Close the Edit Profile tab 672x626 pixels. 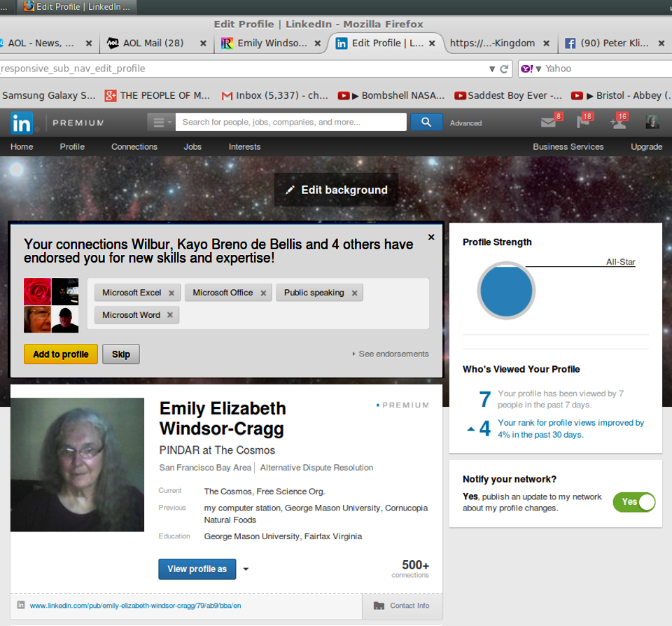tap(432, 43)
